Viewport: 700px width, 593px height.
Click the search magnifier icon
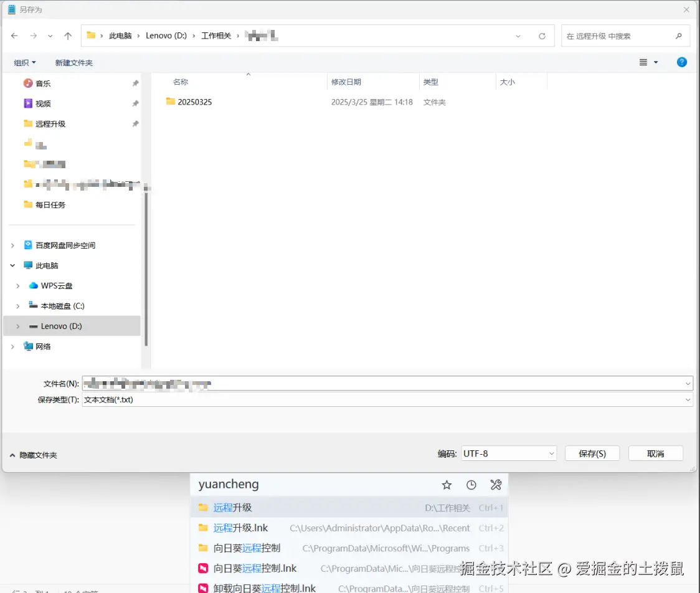coord(679,36)
